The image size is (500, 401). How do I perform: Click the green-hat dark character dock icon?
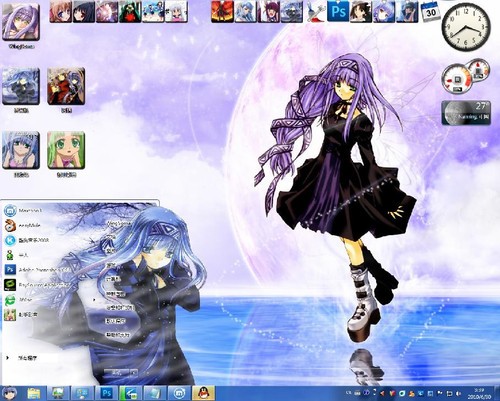(130, 12)
